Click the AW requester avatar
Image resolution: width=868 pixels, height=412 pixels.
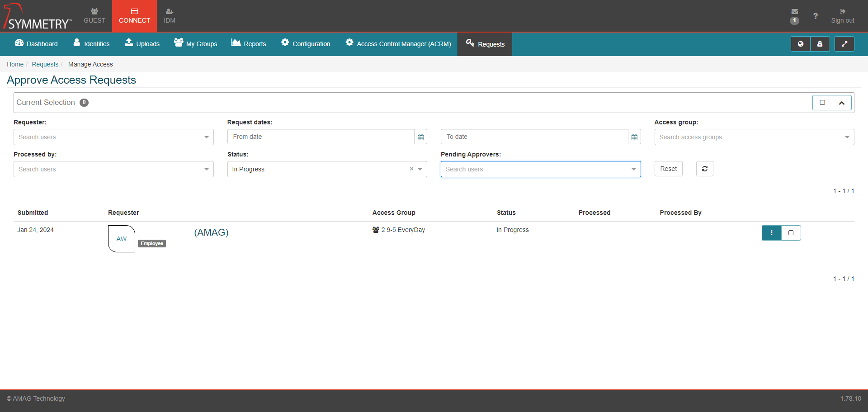(x=122, y=239)
